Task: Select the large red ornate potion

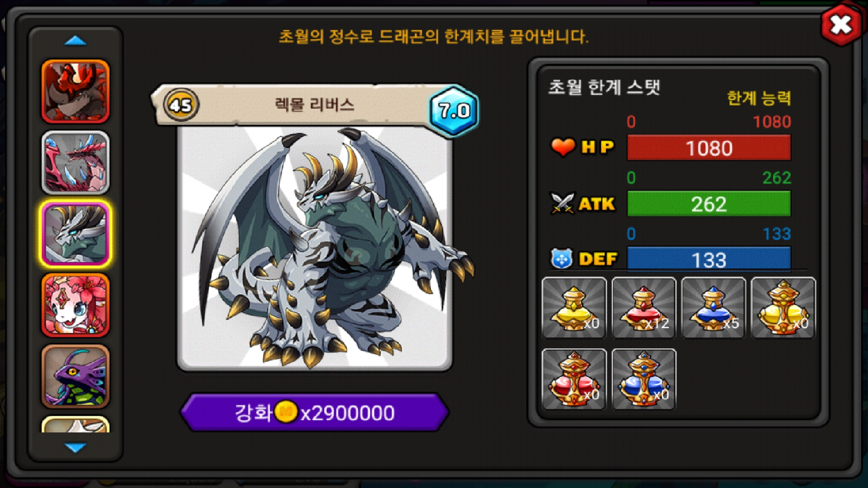Action: pos(574,379)
